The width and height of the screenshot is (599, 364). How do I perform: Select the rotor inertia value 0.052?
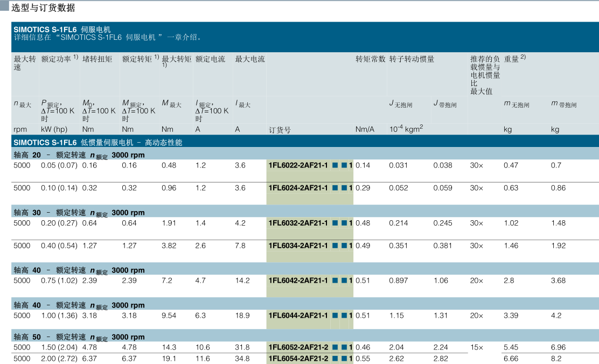click(399, 187)
